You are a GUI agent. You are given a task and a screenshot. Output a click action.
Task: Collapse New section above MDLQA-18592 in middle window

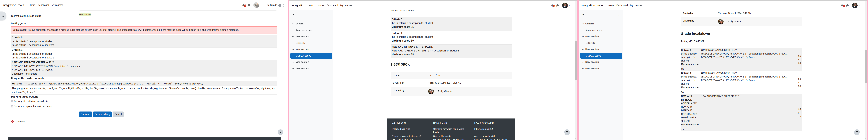click(x=293, y=49)
